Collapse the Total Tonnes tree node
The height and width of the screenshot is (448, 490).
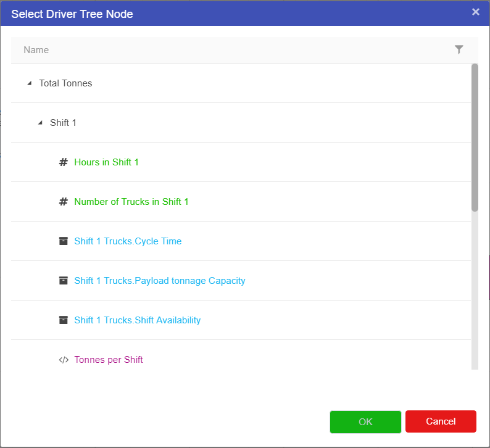[29, 83]
